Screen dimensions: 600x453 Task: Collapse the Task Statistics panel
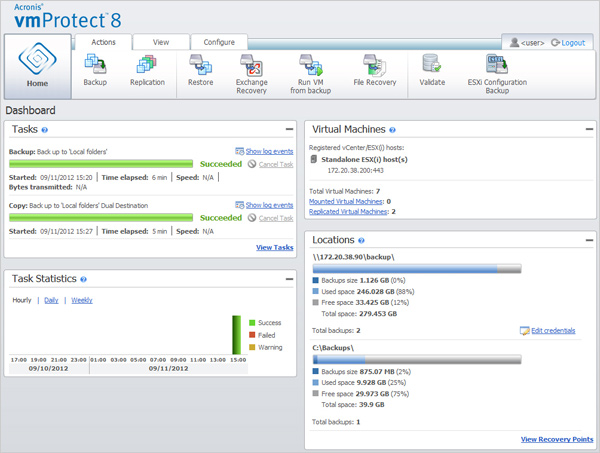click(x=289, y=279)
